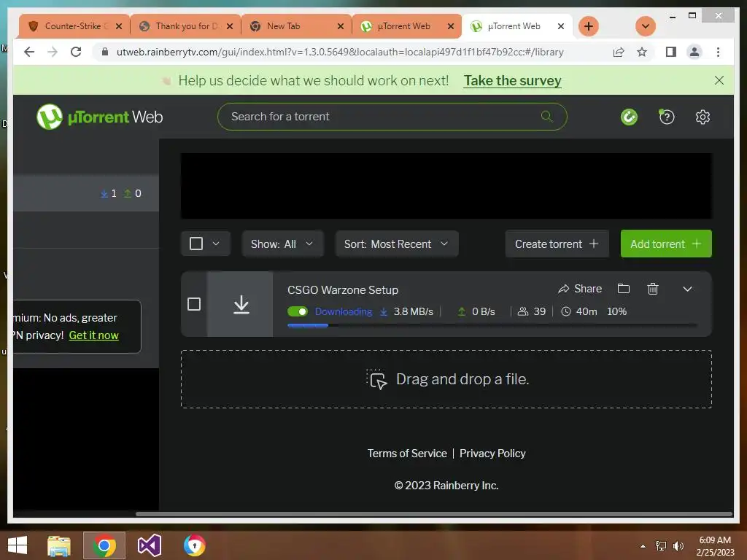This screenshot has width=747, height=560.
Task: Open Chrome profile avatar
Action: (694, 52)
